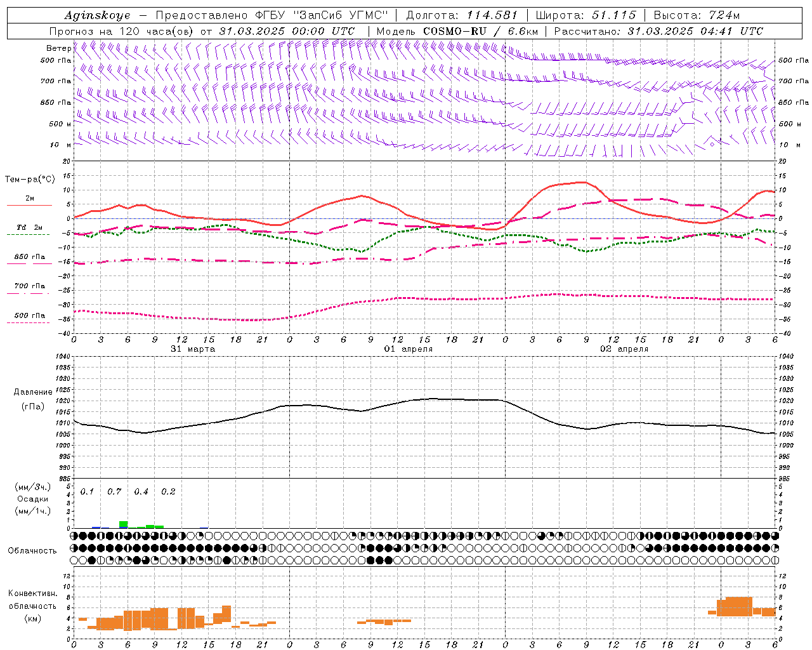Click the model name "COSMO-RU / 6.6км"

pos(481,31)
